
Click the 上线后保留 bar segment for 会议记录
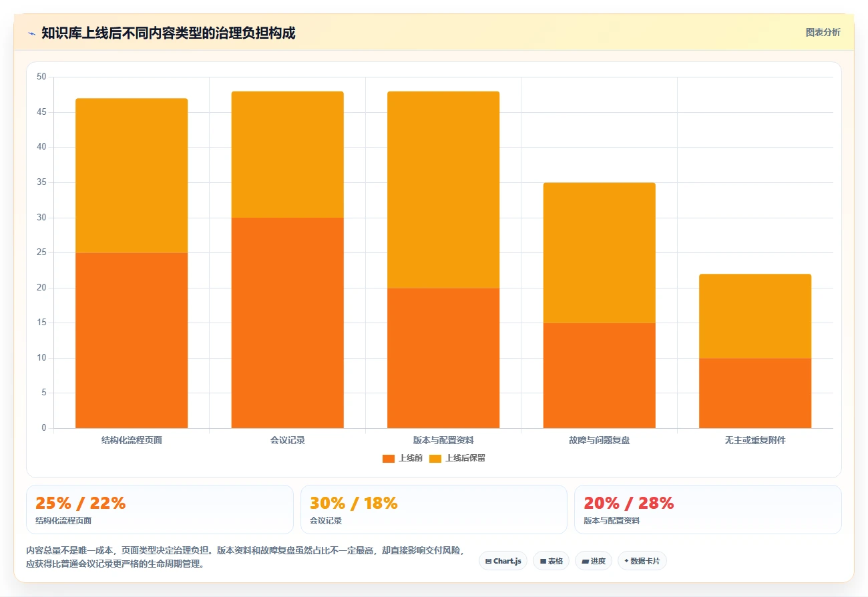[288, 154]
